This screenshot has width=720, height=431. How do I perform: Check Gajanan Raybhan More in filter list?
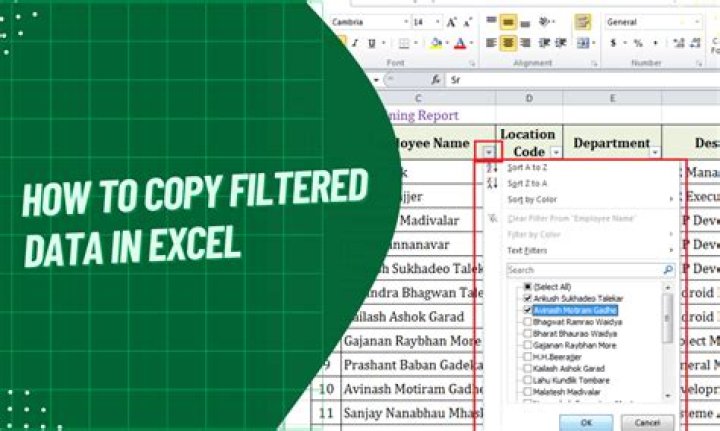528,345
